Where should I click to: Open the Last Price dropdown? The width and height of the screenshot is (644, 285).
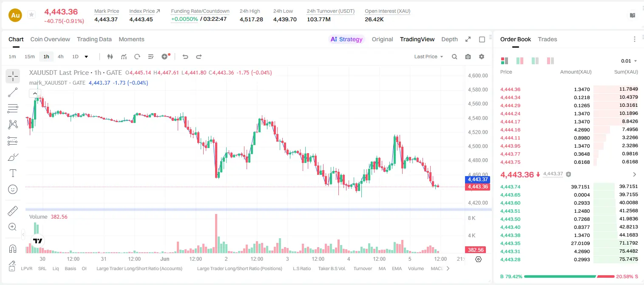pyautogui.click(x=428, y=57)
